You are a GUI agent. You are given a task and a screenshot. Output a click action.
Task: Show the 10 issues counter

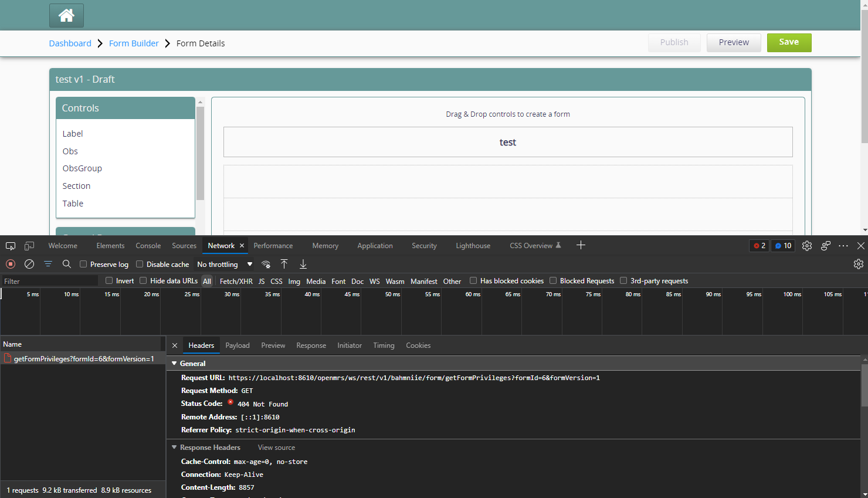(783, 246)
